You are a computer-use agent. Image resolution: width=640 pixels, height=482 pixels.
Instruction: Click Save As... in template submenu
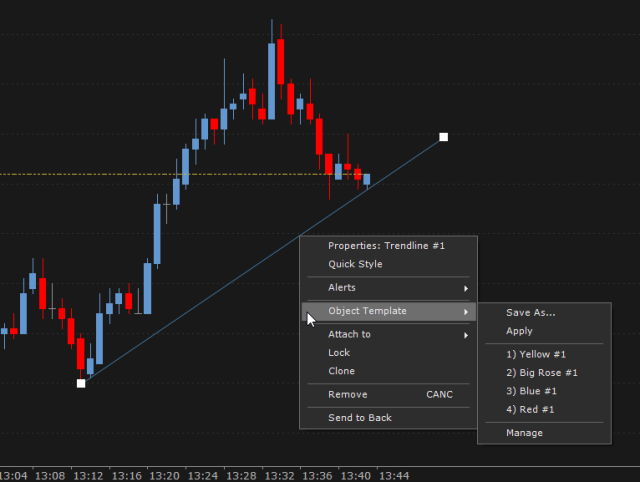point(530,313)
